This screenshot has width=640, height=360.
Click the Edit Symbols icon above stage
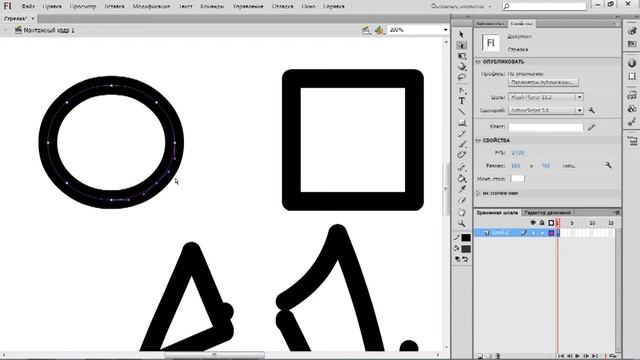[380, 30]
